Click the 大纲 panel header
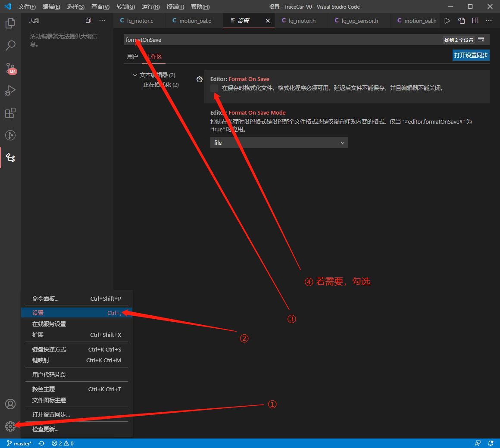 pos(34,21)
